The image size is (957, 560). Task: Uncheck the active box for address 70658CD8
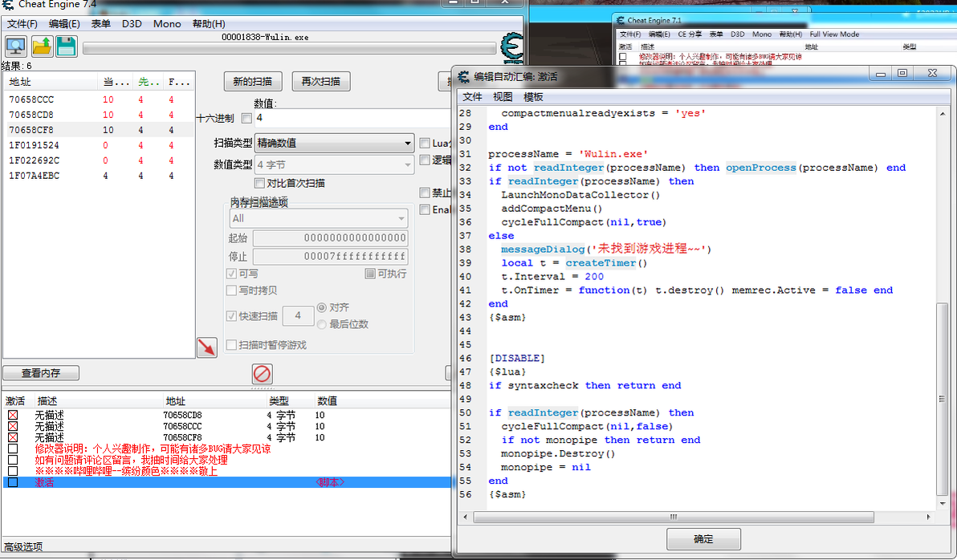(x=13, y=415)
